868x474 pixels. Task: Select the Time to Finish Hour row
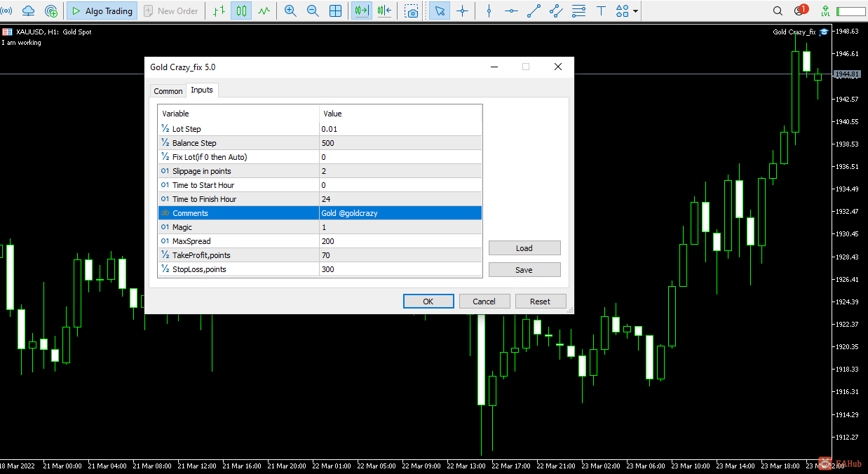320,199
